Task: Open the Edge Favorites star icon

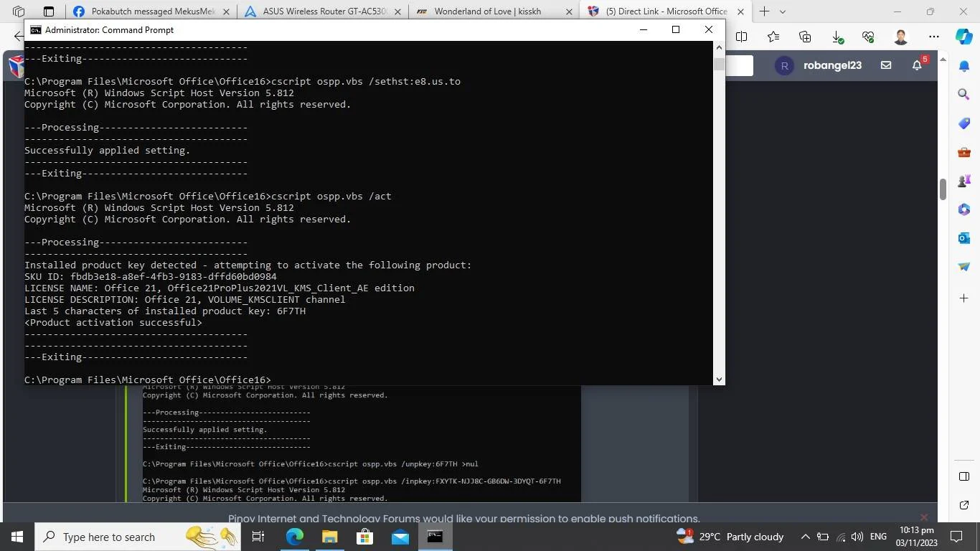Action: [773, 37]
